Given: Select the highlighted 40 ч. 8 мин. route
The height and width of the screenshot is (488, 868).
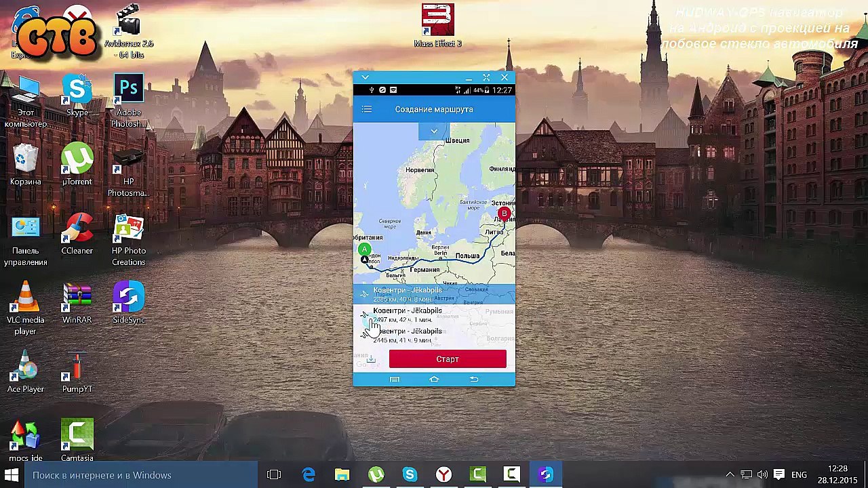Looking at the screenshot, I should pos(434,294).
